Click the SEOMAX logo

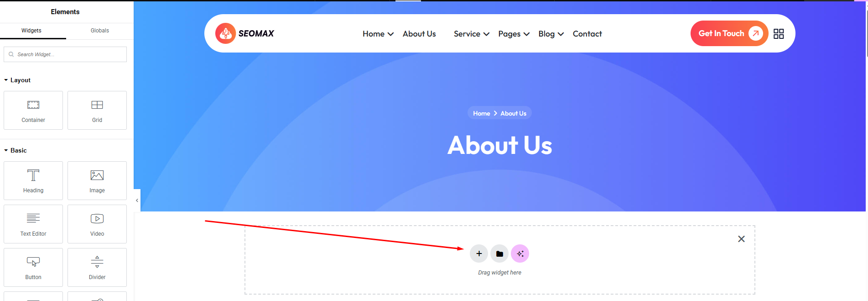[x=245, y=33]
